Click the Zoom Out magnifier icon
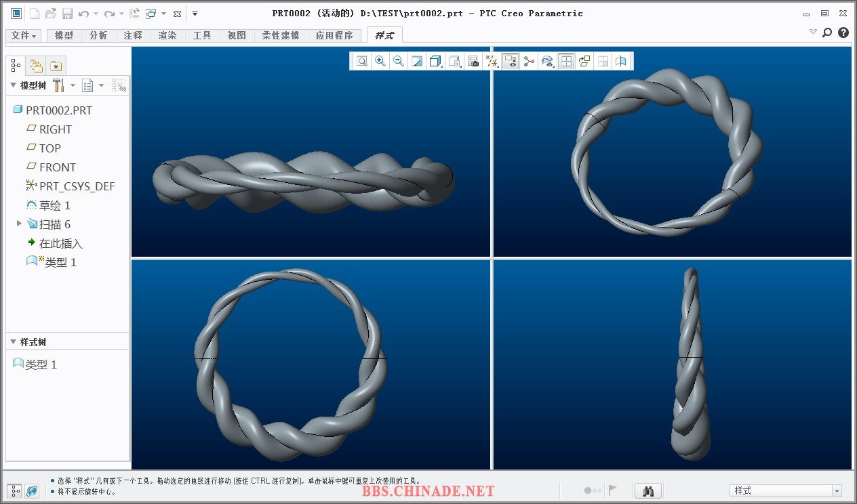The image size is (857, 504). [399, 62]
